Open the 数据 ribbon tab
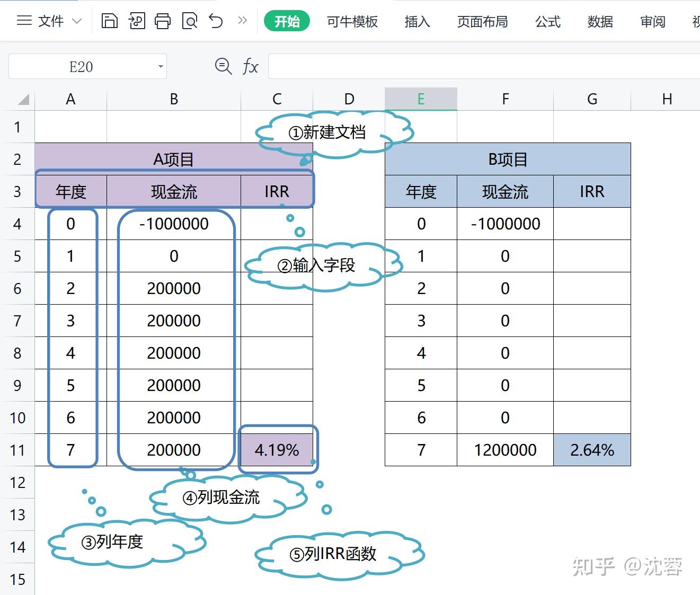The image size is (700, 595). coord(600,22)
